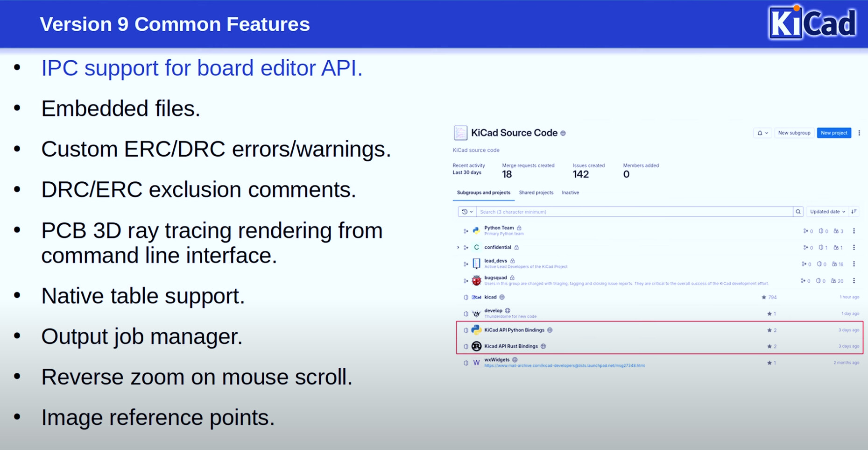Focus the project search field
The height and width of the screenshot is (450, 868).
pos(635,212)
